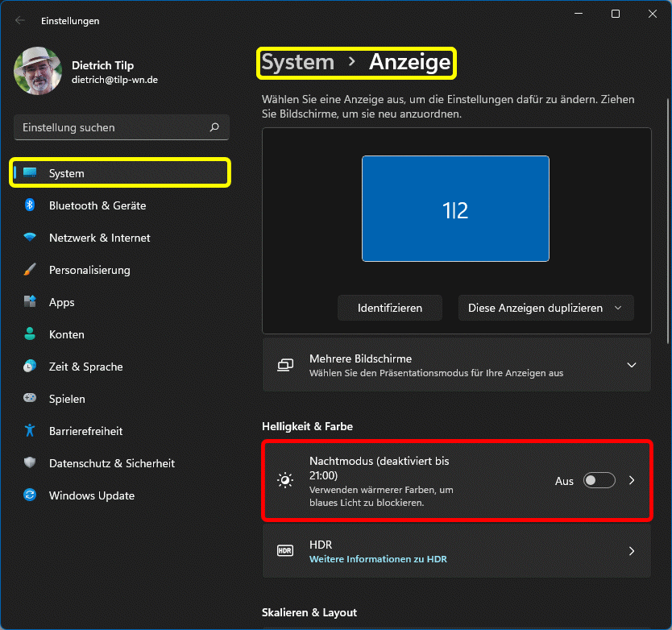Viewport: 672px width, 630px height.
Task: Open the Weitere Informationen zu HDR link
Action: pos(378,559)
